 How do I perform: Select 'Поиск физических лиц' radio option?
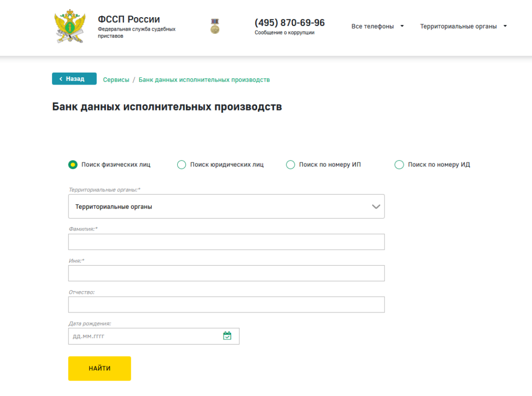pyautogui.click(x=73, y=165)
